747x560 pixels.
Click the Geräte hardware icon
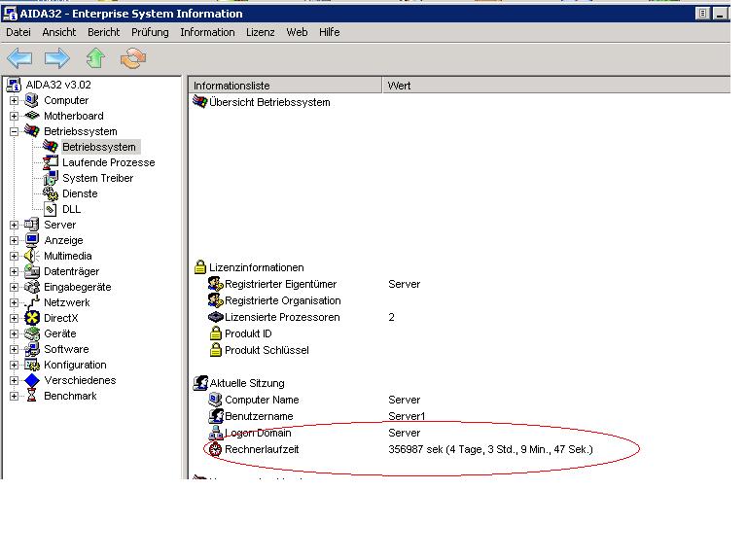(32, 333)
